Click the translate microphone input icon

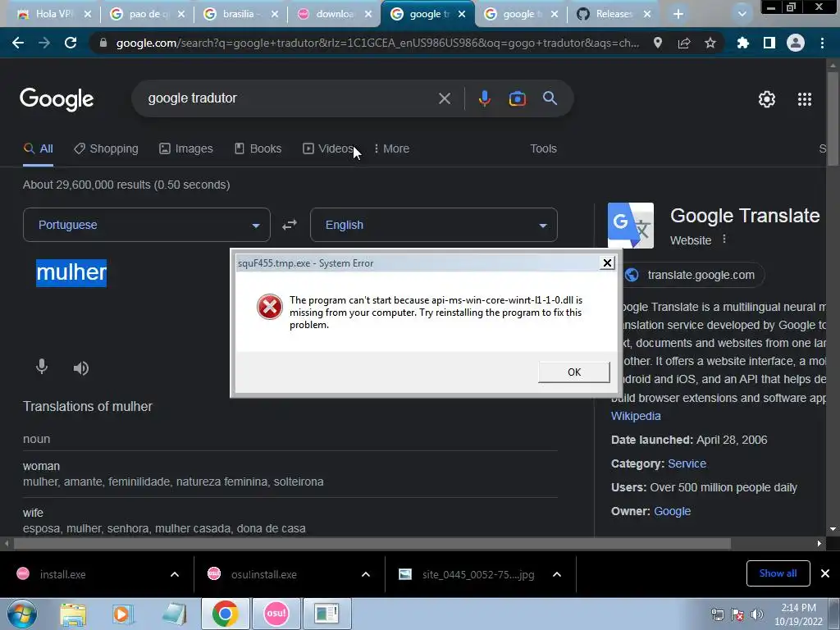click(42, 367)
